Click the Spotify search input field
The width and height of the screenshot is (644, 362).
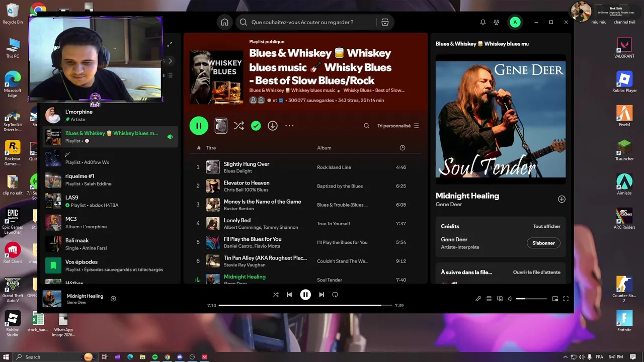point(305,22)
